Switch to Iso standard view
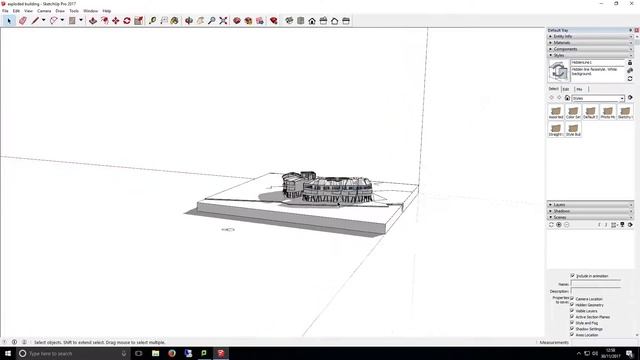The height and width of the screenshot is (360, 640). 289,20
